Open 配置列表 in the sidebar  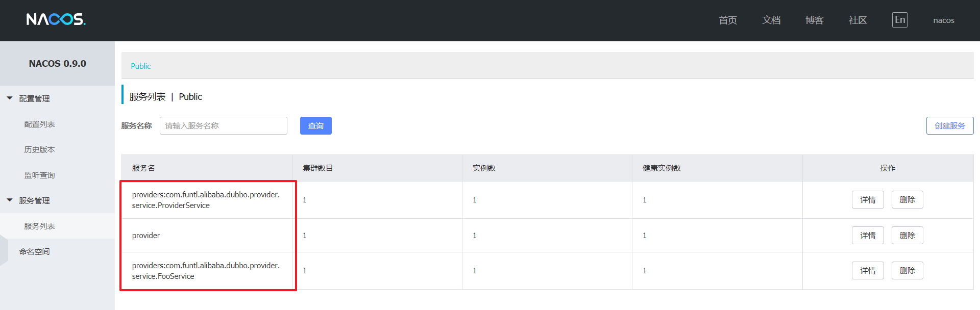39,124
